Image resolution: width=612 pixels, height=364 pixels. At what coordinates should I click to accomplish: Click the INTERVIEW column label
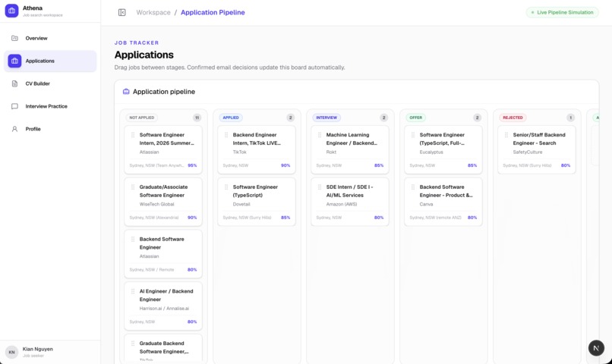[x=327, y=118]
